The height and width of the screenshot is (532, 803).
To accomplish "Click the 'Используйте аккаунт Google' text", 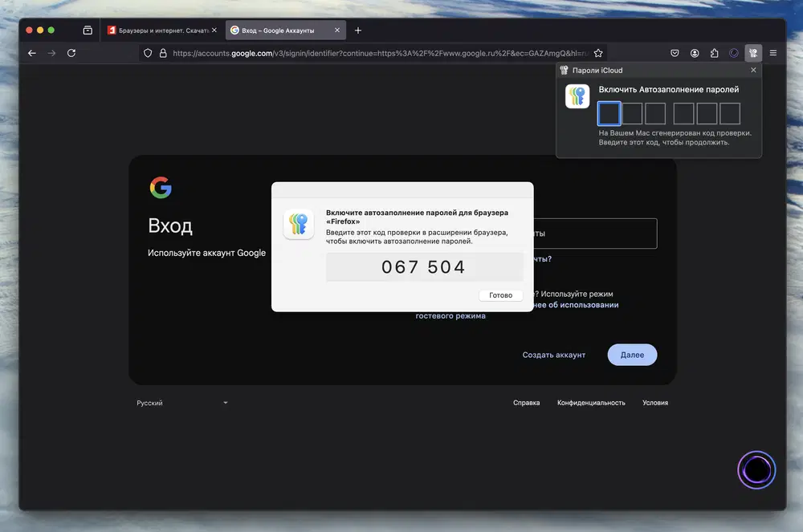I will tap(207, 253).
